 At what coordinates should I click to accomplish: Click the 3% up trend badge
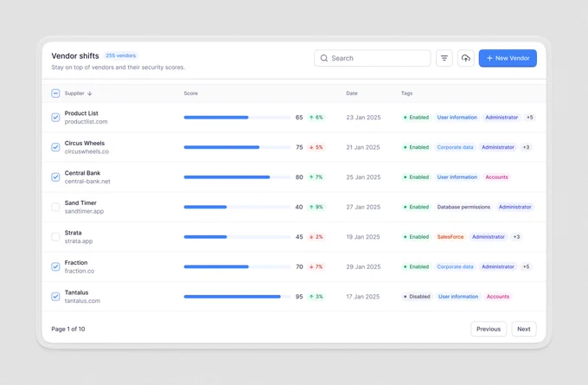[316, 297]
